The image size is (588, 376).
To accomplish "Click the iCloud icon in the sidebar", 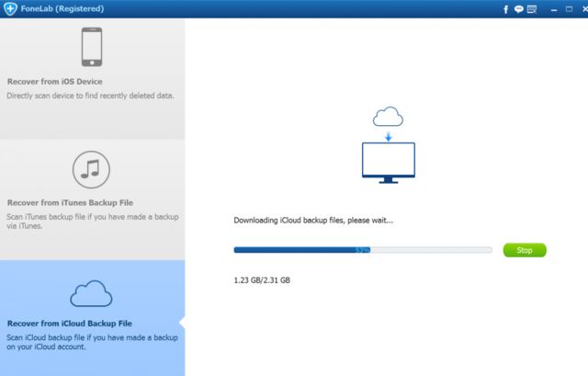I will tap(91, 293).
